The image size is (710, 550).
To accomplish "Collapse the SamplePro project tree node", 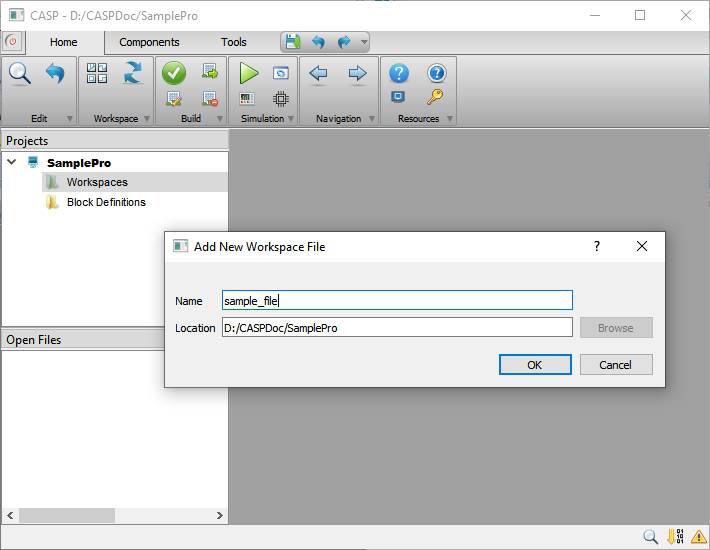I will 12,162.
